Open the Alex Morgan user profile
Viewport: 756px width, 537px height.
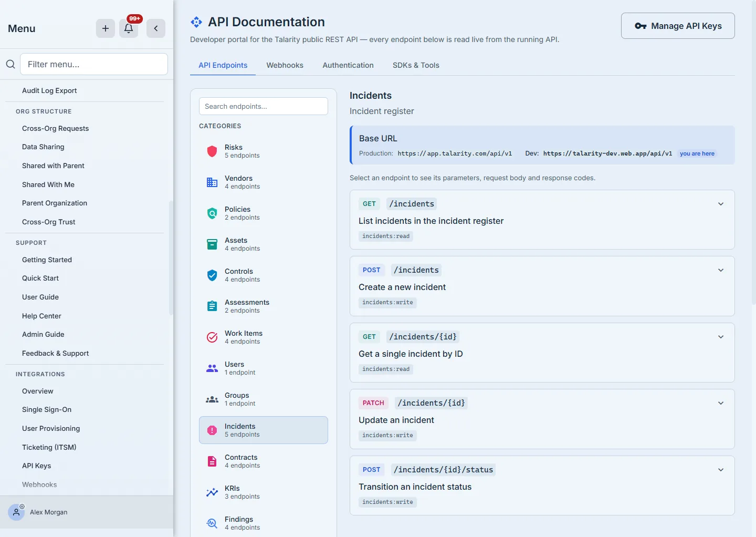87,512
